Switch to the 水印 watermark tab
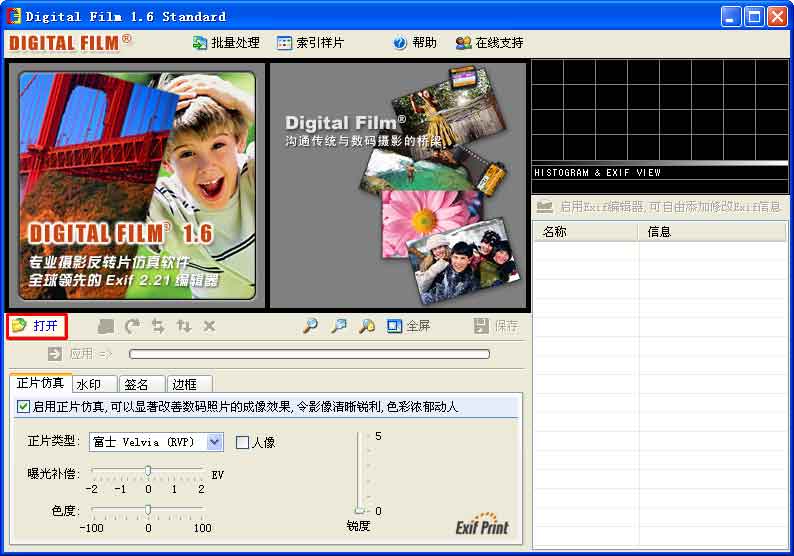 point(95,384)
